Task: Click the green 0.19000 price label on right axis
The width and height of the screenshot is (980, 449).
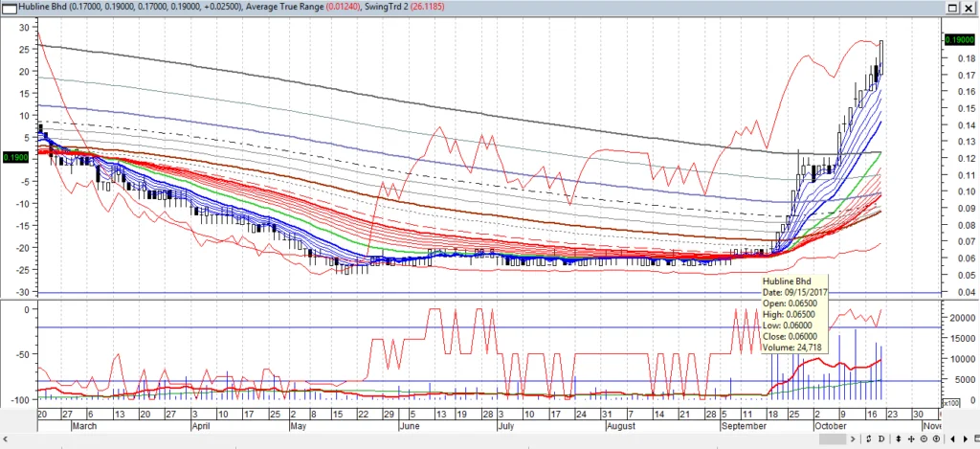Action: [x=958, y=40]
